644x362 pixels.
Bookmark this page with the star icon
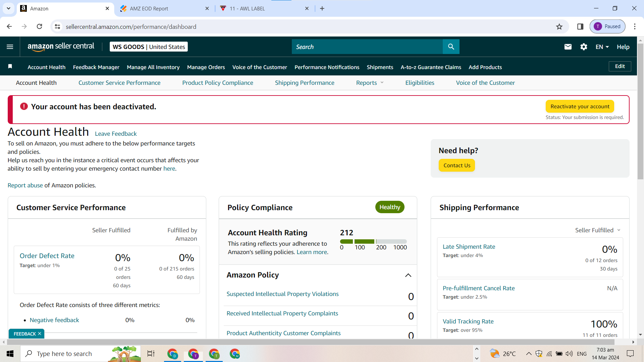click(559, 26)
